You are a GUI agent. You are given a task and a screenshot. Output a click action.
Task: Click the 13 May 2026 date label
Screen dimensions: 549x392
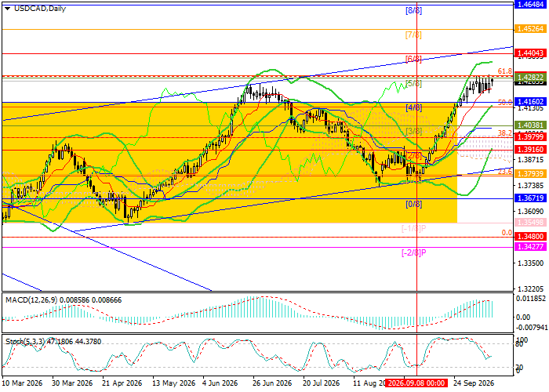pyautogui.click(x=173, y=383)
